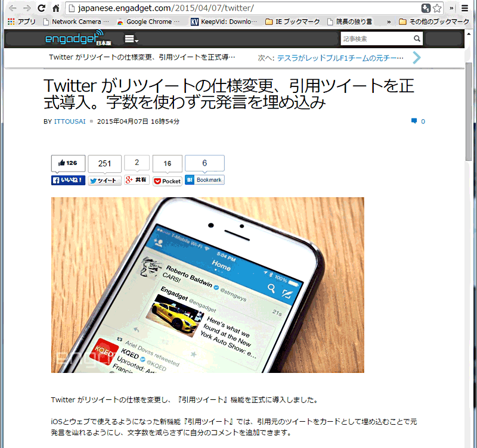Show hidden extensions chevron in the toolbar

pyautogui.click(x=451, y=8)
